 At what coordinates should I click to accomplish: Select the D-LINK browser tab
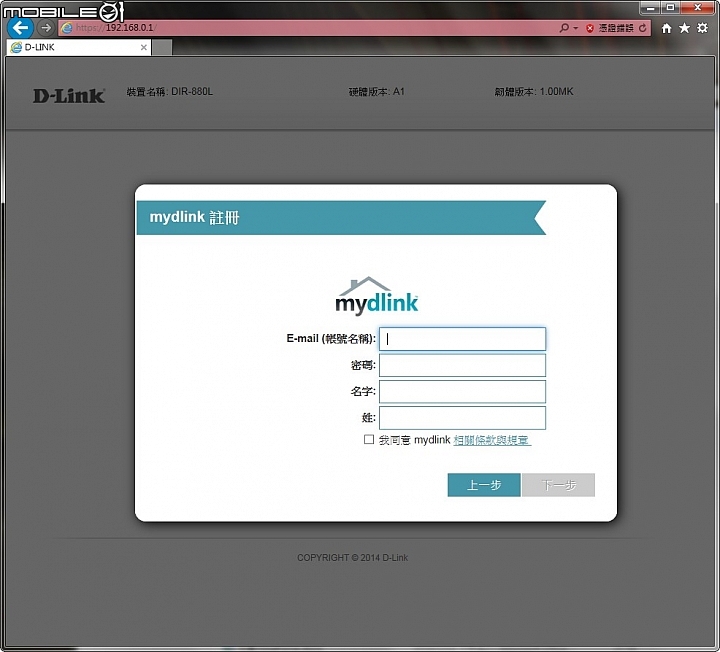(79, 47)
